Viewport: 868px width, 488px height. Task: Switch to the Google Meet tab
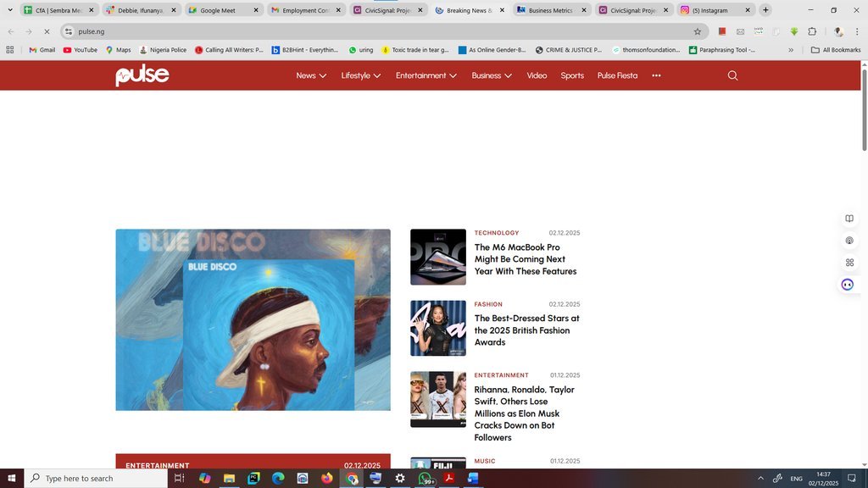[224, 10]
